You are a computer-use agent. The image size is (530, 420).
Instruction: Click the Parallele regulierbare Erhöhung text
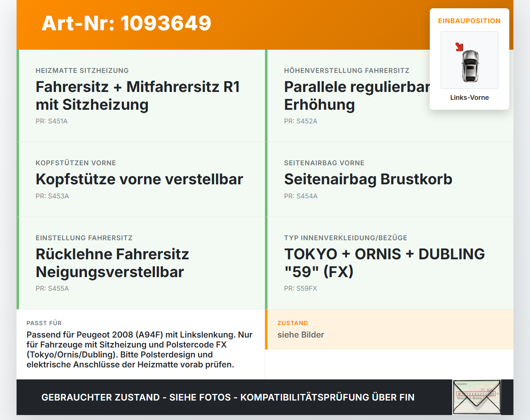point(357,96)
